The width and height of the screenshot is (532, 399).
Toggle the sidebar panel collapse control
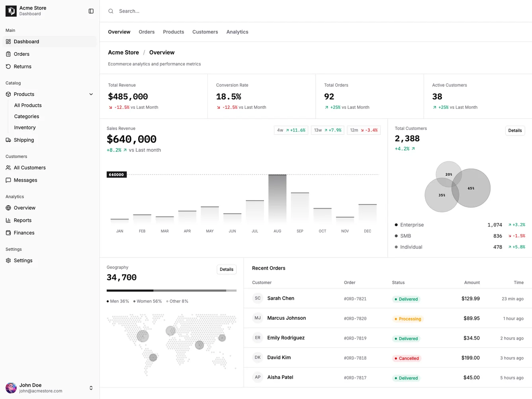[x=91, y=11]
